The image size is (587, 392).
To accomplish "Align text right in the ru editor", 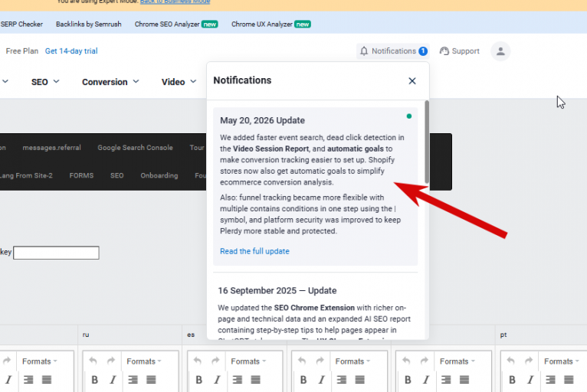I will coord(133,380).
